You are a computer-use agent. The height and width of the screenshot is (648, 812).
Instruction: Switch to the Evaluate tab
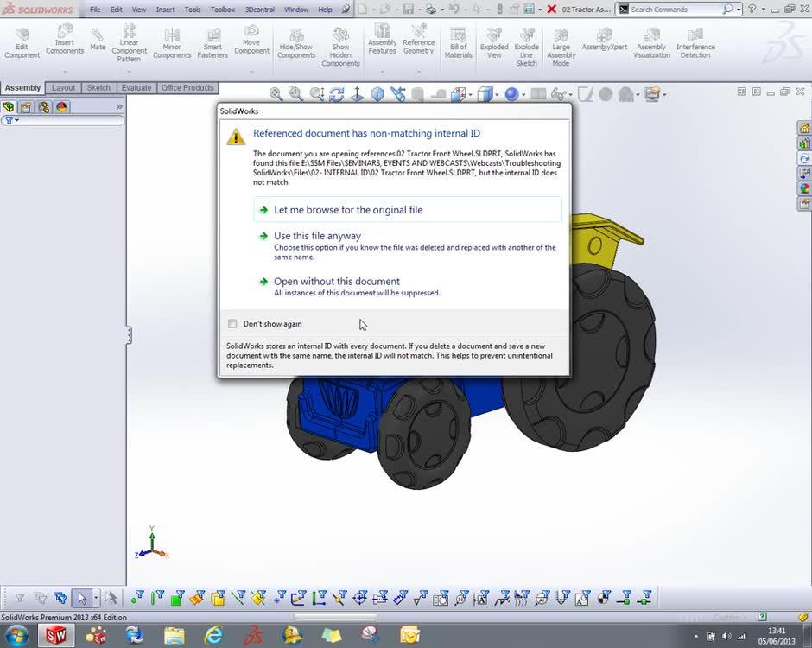click(x=136, y=88)
